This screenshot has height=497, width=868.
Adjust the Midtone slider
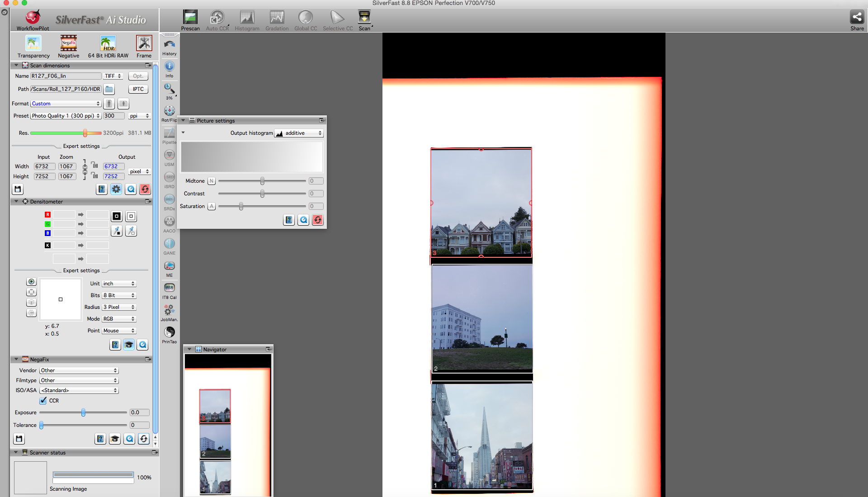tap(262, 181)
